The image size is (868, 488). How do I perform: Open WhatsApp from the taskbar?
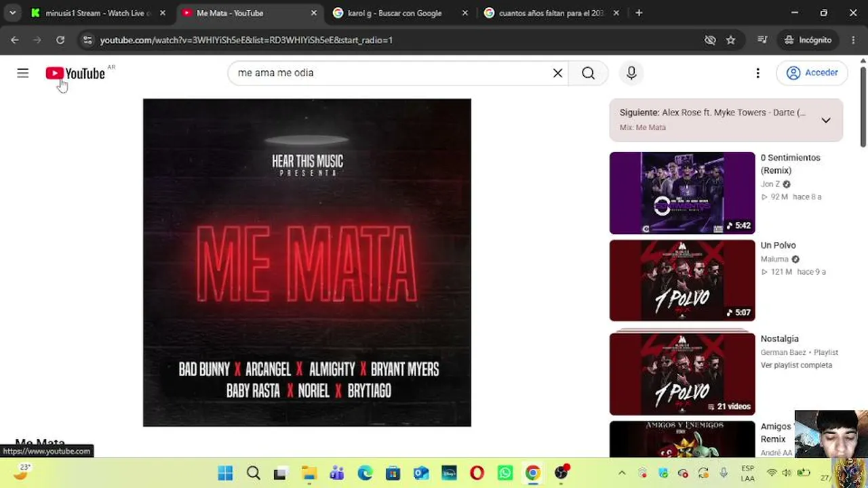tap(505, 473)
